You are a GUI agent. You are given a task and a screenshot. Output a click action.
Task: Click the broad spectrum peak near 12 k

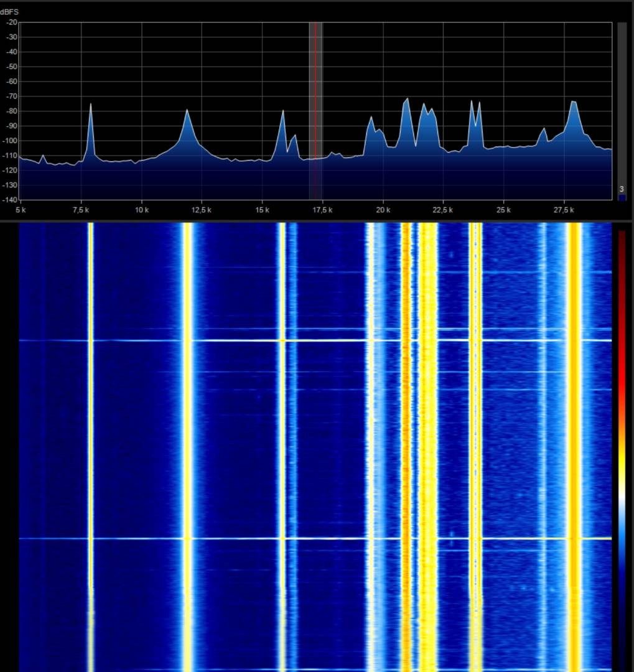pos(187,112)
